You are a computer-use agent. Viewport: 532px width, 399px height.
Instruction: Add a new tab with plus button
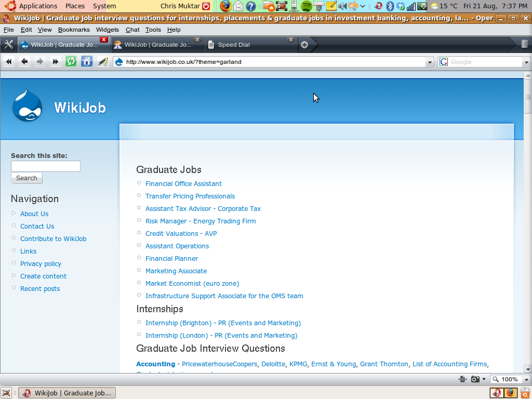[x=304, y=45]
